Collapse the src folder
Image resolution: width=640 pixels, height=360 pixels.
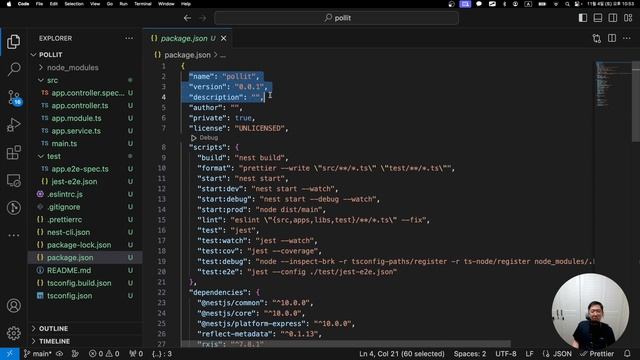pos(52,80)
